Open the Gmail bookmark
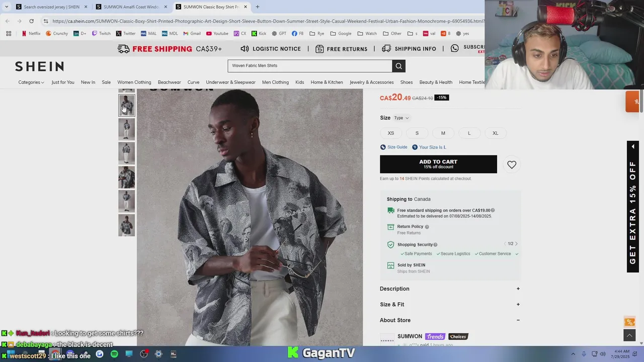Image resolution: width=644 pixels, height=362 pixels. coord(192,34)
